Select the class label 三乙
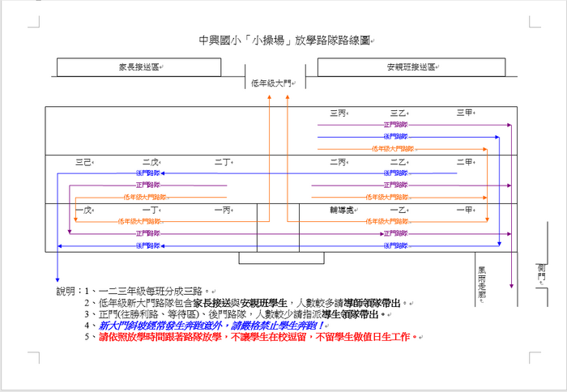This screenshot has width=567, height=392. pyautogui.click(x=399, y=113)
